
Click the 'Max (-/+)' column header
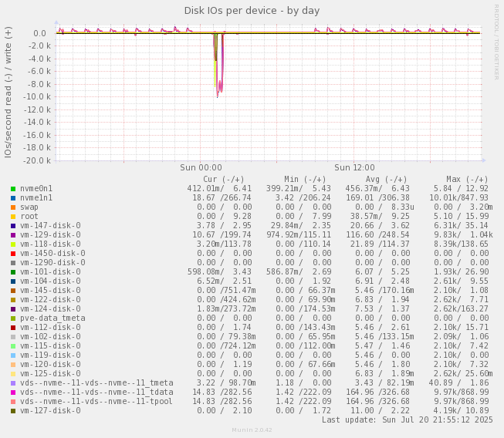[x=467, y=180]
